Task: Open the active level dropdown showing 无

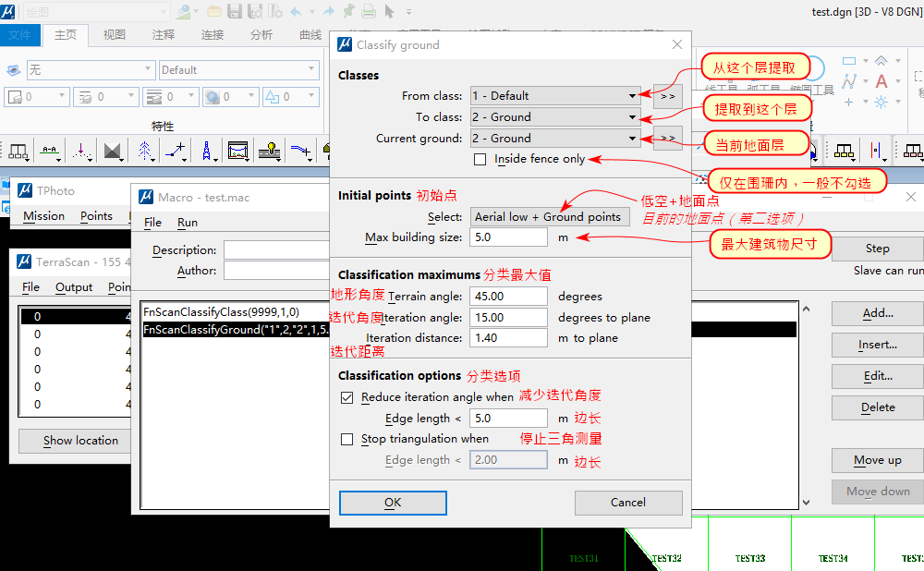Action: (91, 70)
